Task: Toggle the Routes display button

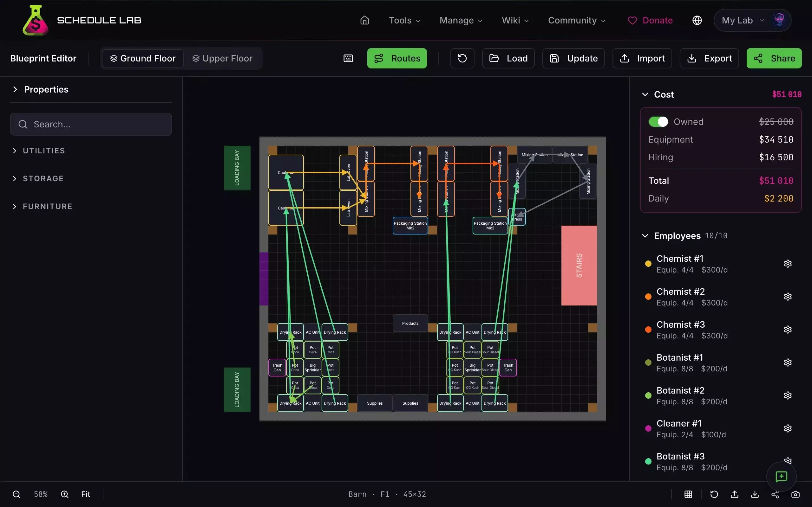Action: (396, 58)
